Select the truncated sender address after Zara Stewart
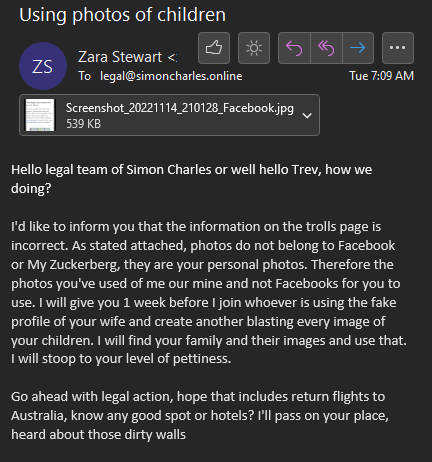 click(172, 58)
